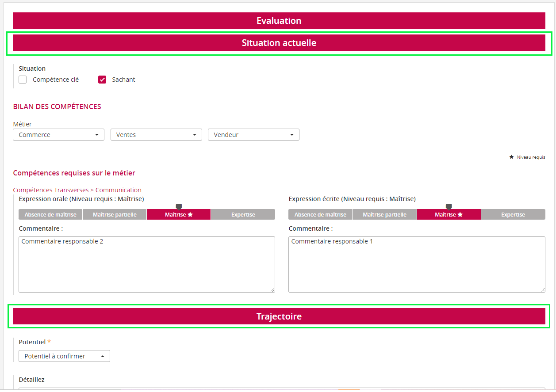The image size is (556, 392).
Task: Uncheck the Sachant checkbox
Action: [102, 80]
